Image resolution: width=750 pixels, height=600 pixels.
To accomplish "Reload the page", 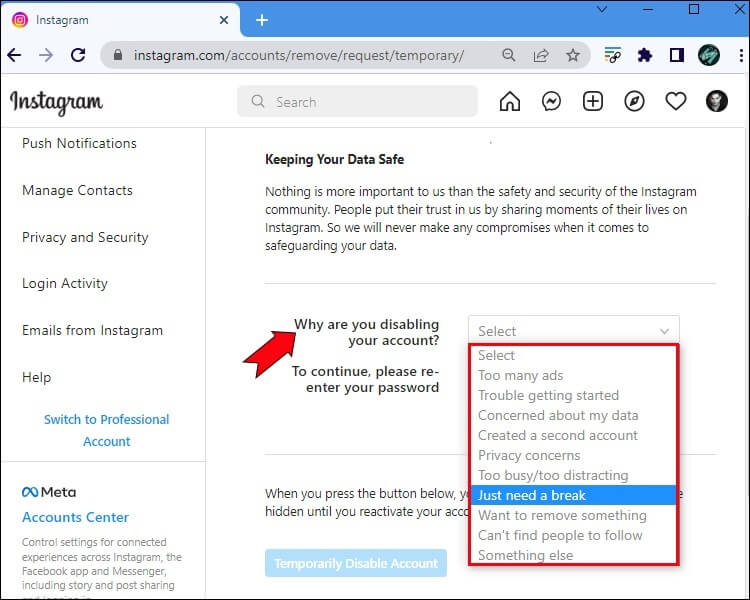I will coord(78,56).
